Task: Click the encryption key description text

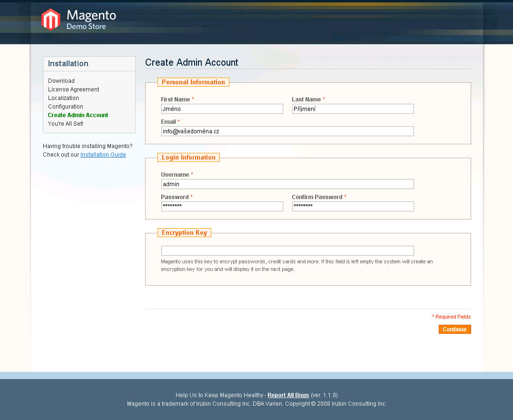Action: 297,266
